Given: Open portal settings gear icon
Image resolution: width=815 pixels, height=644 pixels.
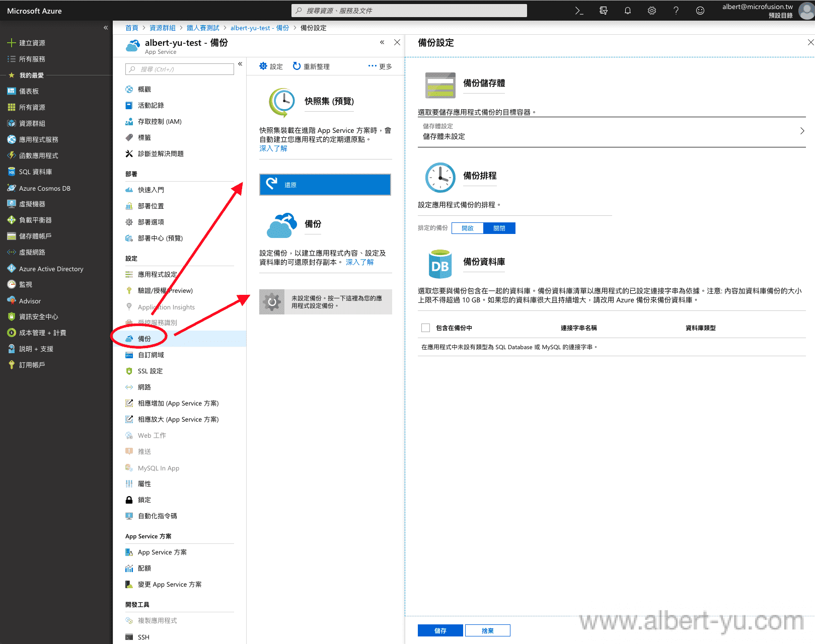Looking at the screenshot, I should click(x=652, y=11).
